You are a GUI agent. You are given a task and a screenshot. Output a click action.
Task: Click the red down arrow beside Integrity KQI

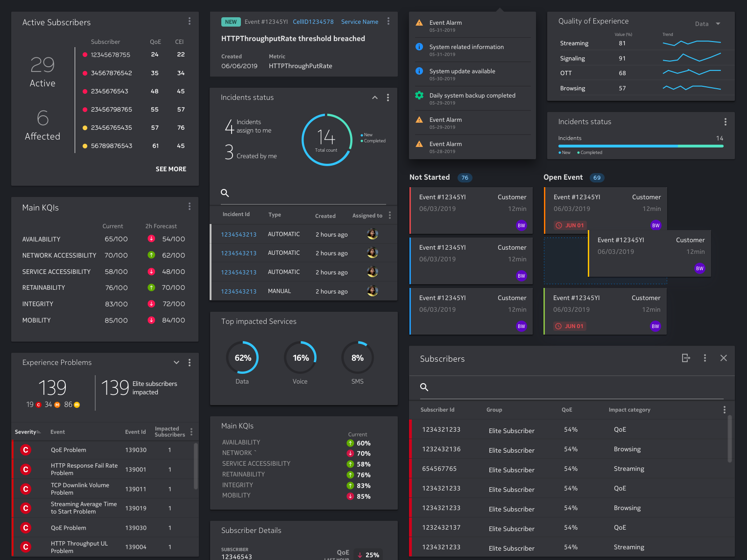151,304
